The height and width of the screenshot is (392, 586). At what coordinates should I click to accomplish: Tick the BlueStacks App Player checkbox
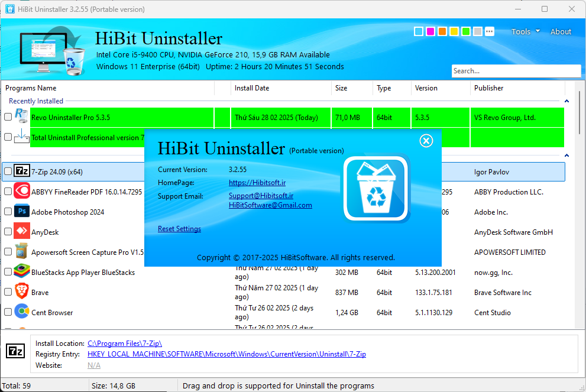(x=8, y=272)
